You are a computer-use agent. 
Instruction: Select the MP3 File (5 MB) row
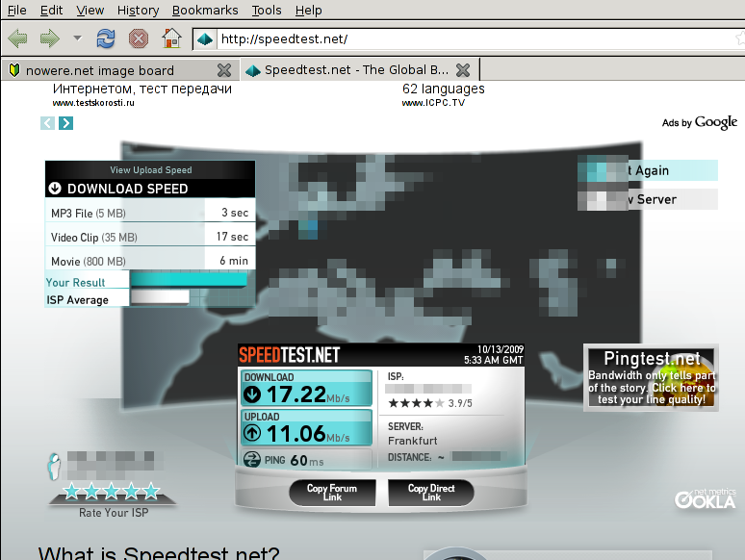150,213
